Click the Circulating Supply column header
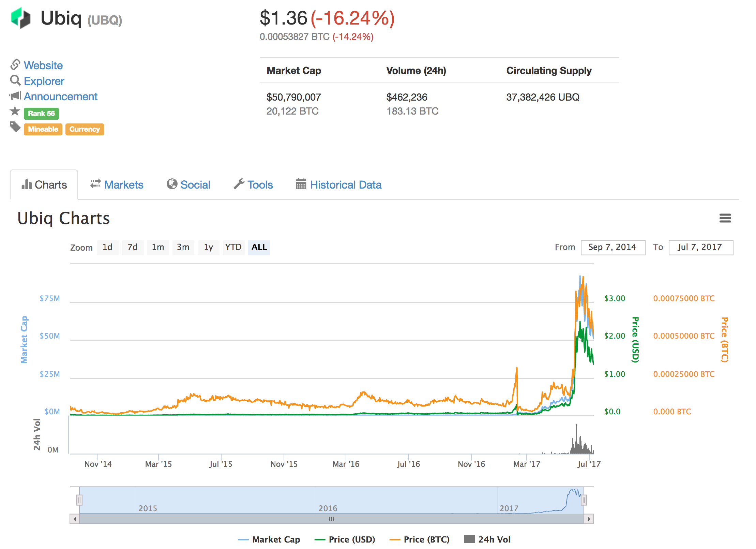This screenshot has height=549, width=756. 549,71
